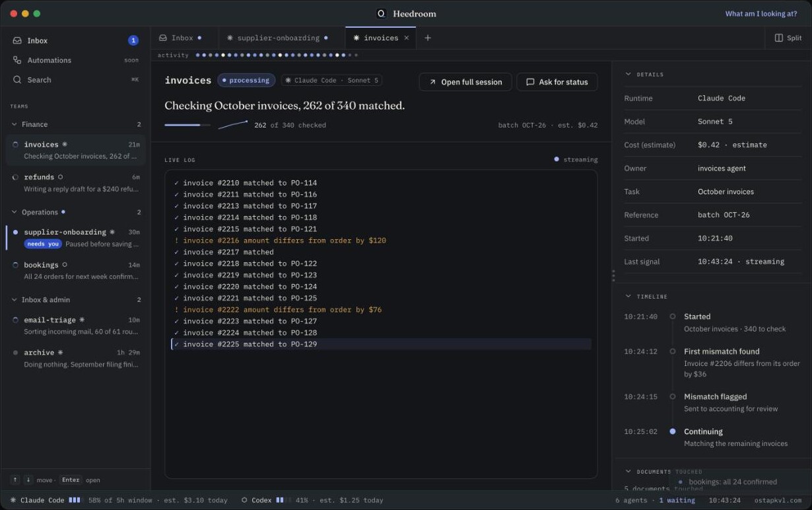Click the activity dots strip
This screenshot has height=510, width=812.
pyautogui.click(x=277, y=55)
